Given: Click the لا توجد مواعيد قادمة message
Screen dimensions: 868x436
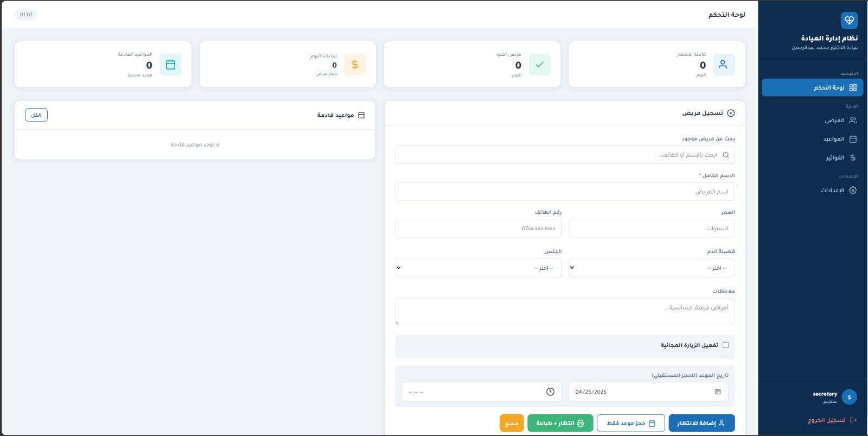Looking at the screenshot, I should pyautogui.click(x=195, y=144).
